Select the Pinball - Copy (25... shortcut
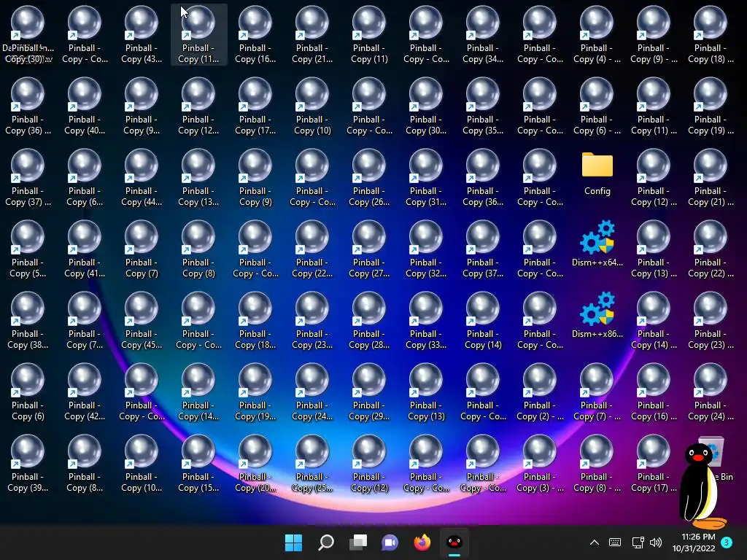This screenshot has height=560, width=747. click(x=312, y=464)
